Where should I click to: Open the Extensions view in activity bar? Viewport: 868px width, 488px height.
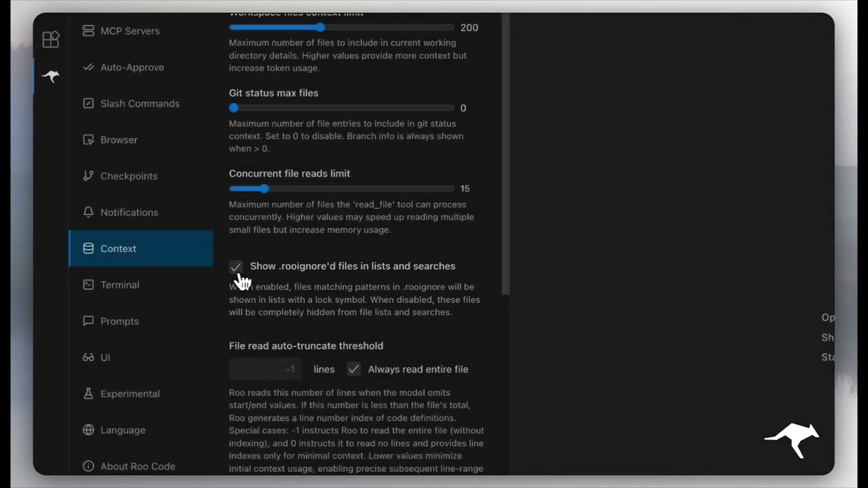(51, 39)
